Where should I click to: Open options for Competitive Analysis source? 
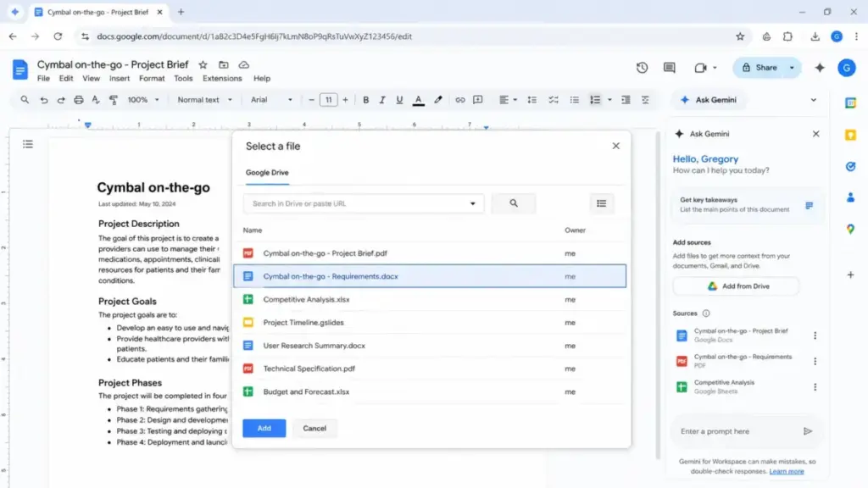tap(815, 387)
